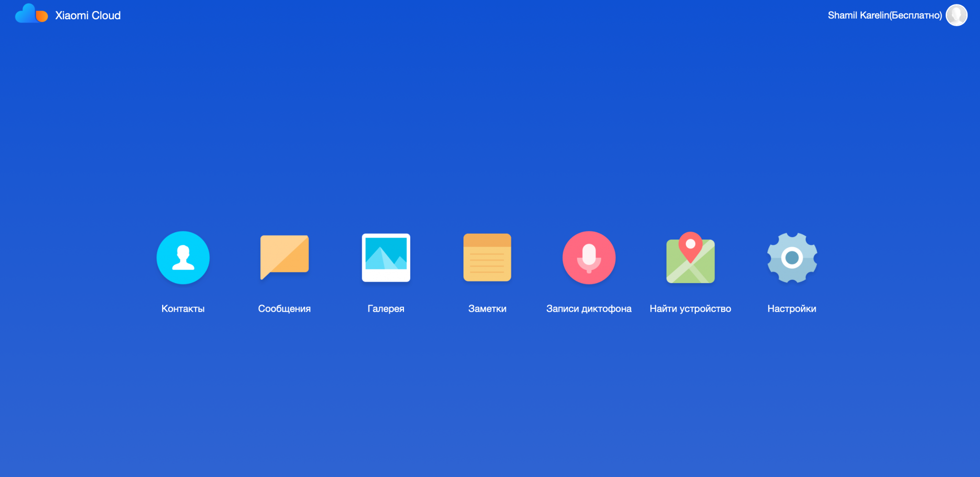Open the Контакты contacts icon
This screenshot has height=477, width=980.
pos(183,258)
